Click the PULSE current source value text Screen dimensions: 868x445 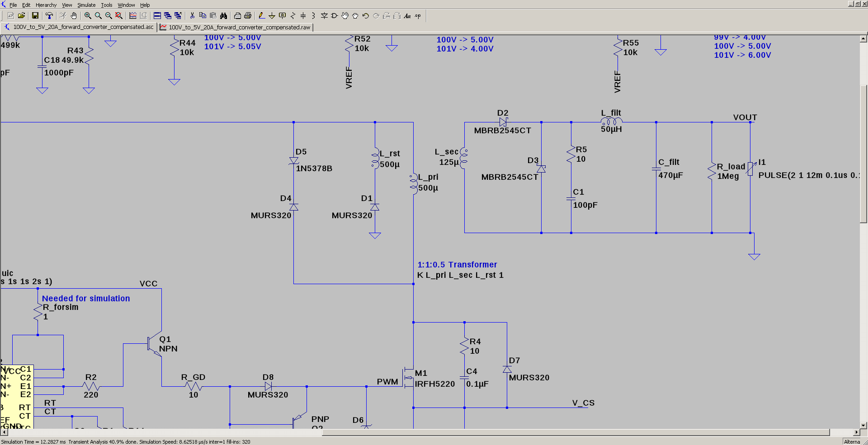(x=809, y=175)
